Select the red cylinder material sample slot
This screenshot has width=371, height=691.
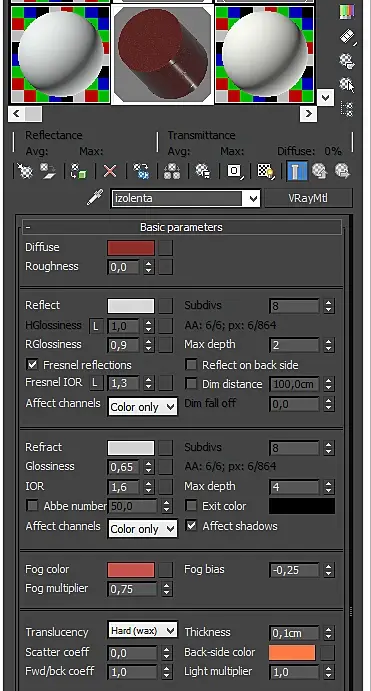pyautogui.click(x=163, y=55)
